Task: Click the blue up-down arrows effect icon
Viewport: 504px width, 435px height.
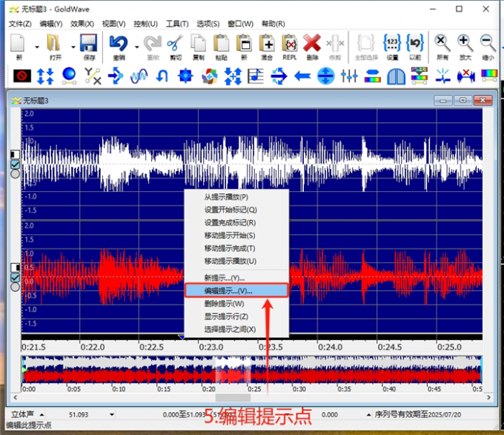Action: pos(45,76)
